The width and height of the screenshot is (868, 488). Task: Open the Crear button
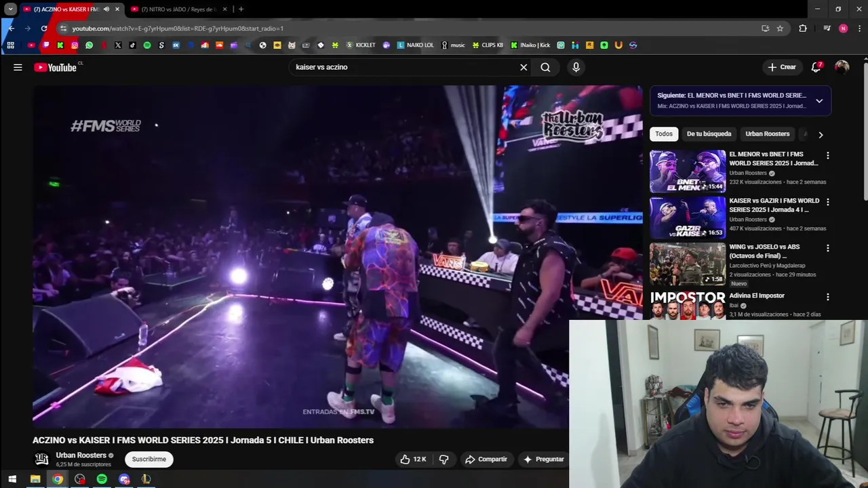click(781, 67)
